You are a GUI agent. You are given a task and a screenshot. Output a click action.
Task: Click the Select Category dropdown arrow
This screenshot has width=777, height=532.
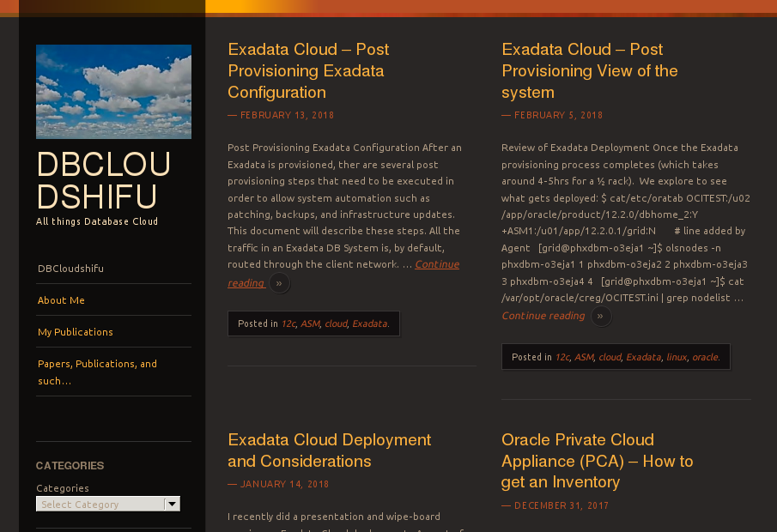[172, 505]
